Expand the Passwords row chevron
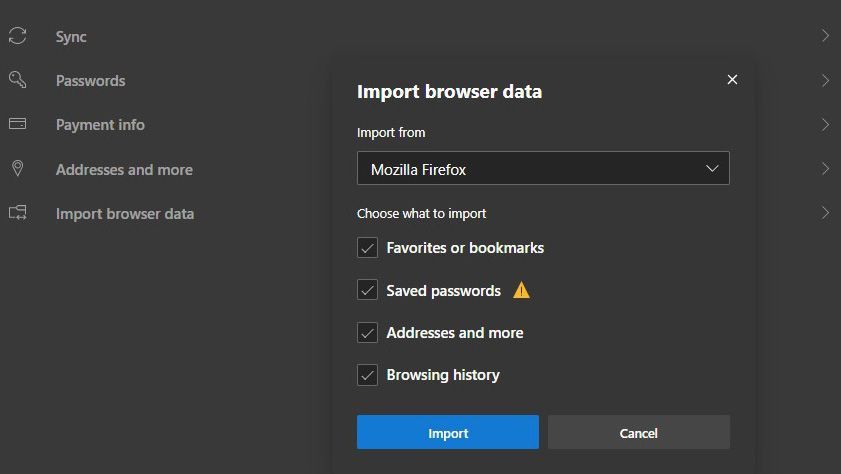The image size is (841, 474). [825, 80]
